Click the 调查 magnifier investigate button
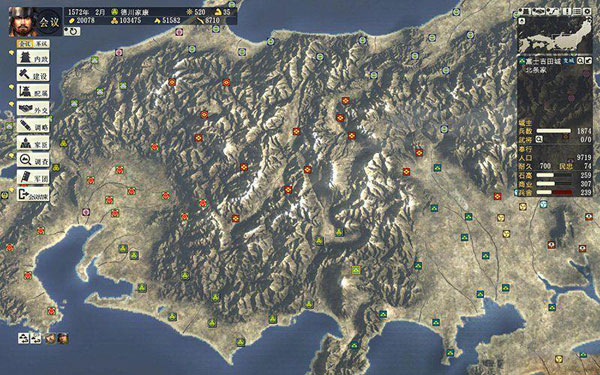This screenshot has height=375, width=600. pos(33,160)
